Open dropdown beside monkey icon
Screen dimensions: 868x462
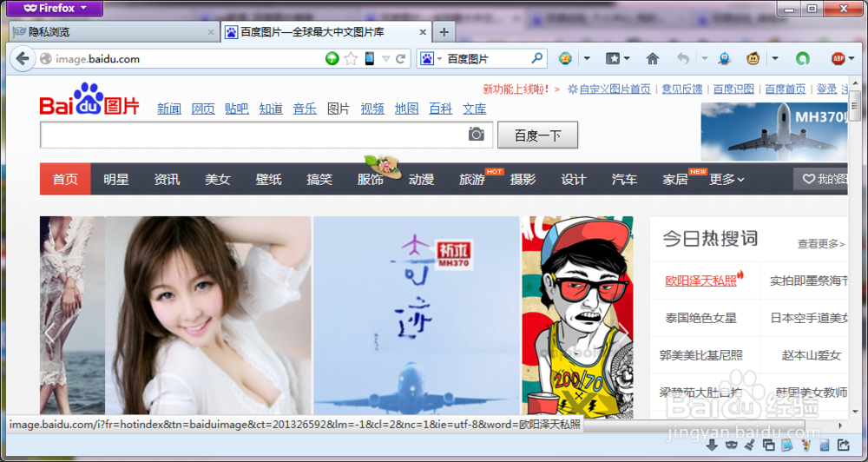pyautogui.click(x=775, y=58)
